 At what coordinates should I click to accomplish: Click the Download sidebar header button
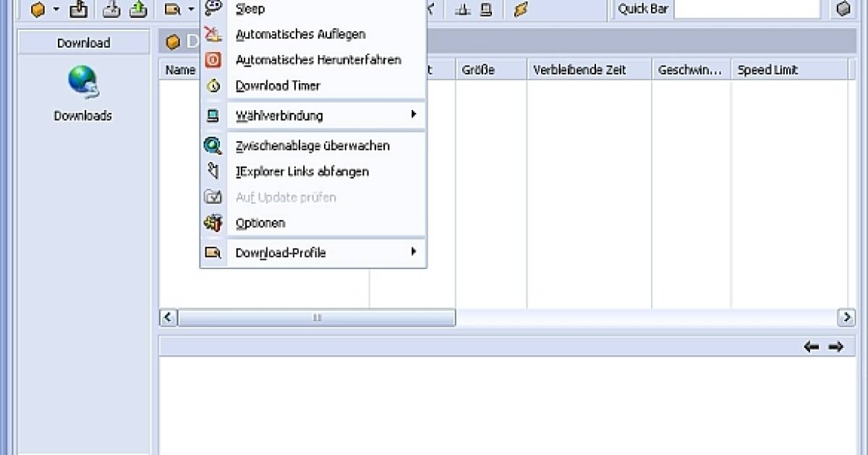point(83,43)
